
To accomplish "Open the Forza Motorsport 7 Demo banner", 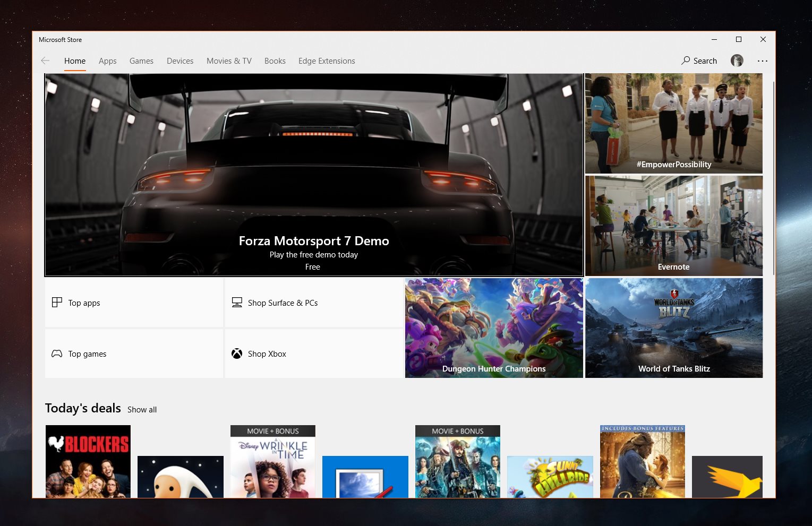I will tap(314, 175).
